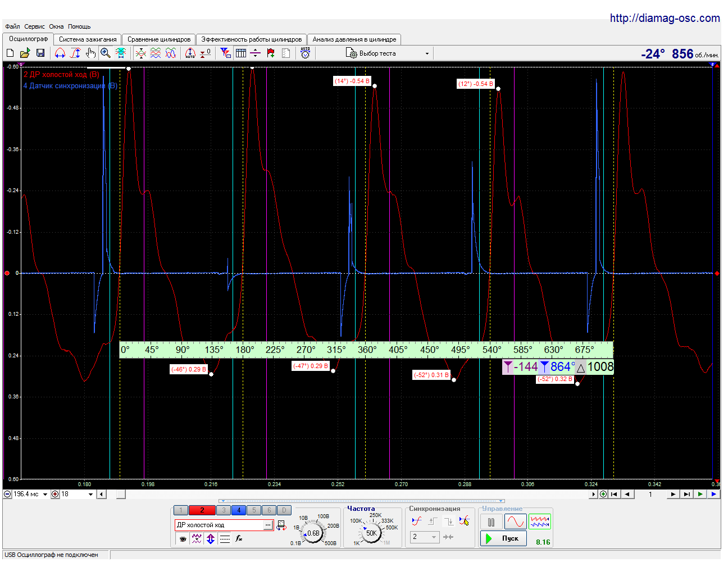Select channel 3 button
This screenshot has height=562, width=728.
click(224, 510)
